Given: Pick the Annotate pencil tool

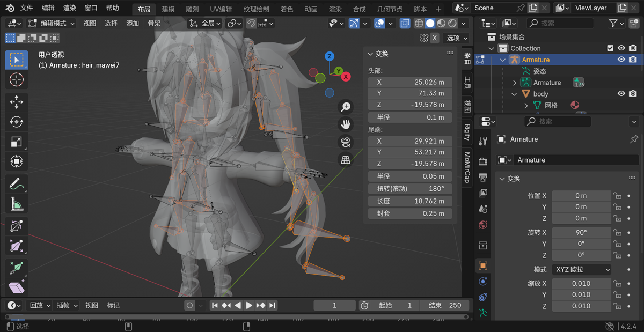Looking at the screenshot, I should pyautogui.click(x=17, y=184).
